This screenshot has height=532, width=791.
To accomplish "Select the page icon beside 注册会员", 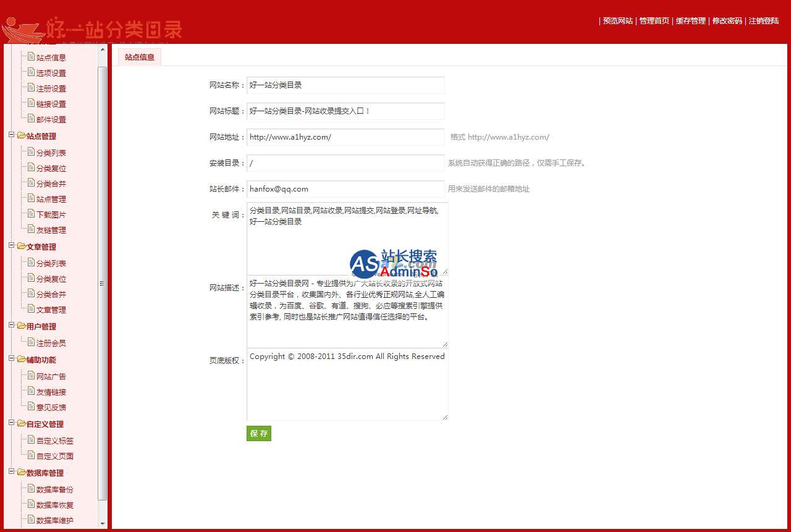I will tap(31, 342).
